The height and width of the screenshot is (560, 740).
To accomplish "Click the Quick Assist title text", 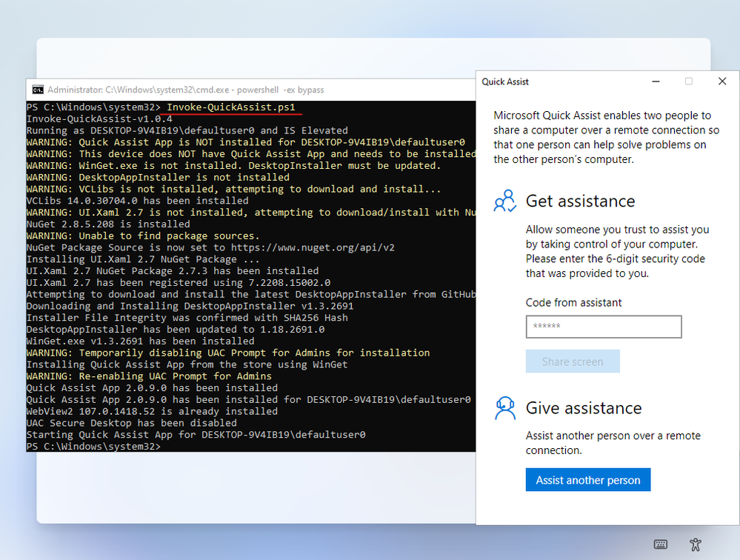I will click(x=505, y=81).
